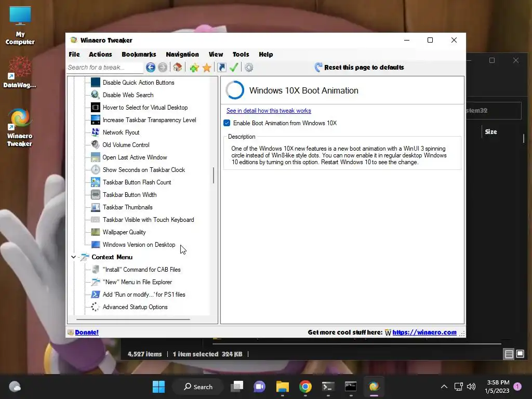Click the Size column header in background window
Viewport: 532px width, 399px height.
pos(490,131)
